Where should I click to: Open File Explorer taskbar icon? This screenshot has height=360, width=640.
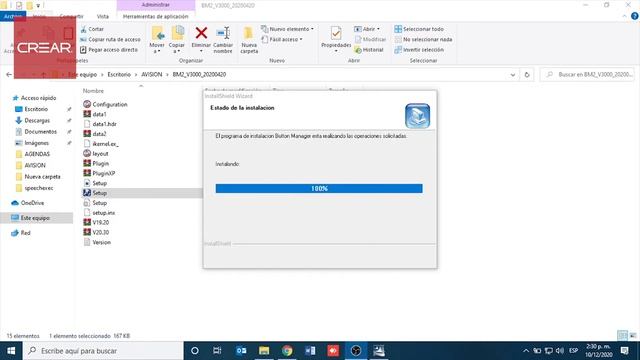click(264, 351)
